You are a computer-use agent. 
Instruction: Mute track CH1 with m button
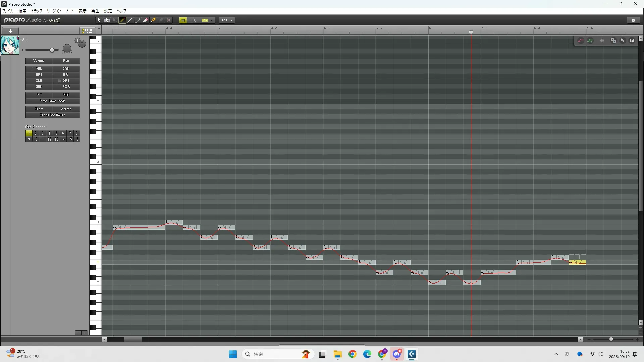[82, 44]
